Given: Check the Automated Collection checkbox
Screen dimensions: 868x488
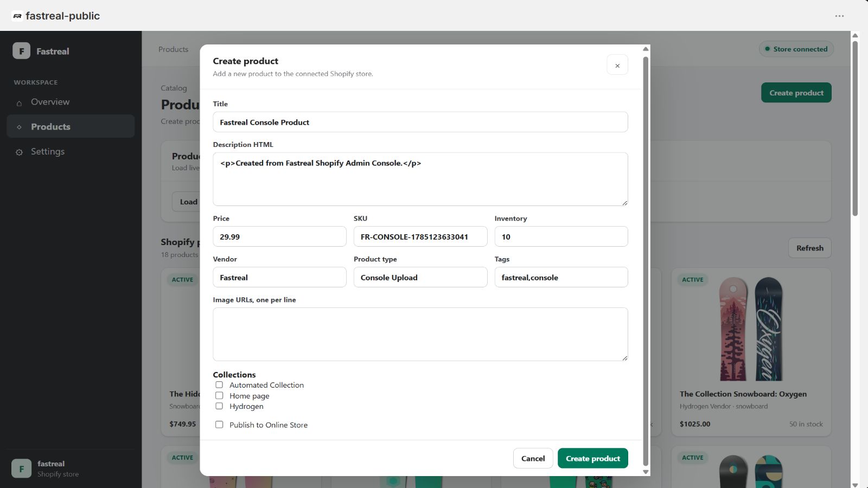Looking at the screenshot, I should click(x=219, y=385).
